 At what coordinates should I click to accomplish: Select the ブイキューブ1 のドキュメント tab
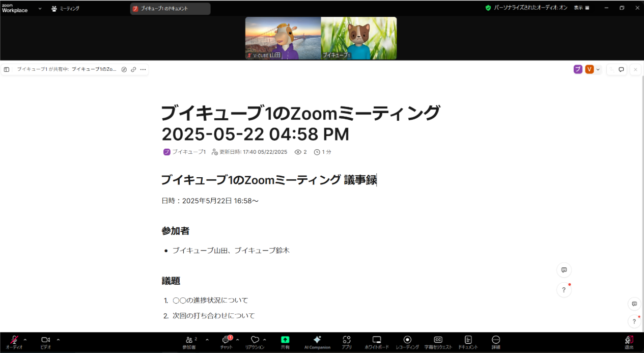click(x=170, y=9)
